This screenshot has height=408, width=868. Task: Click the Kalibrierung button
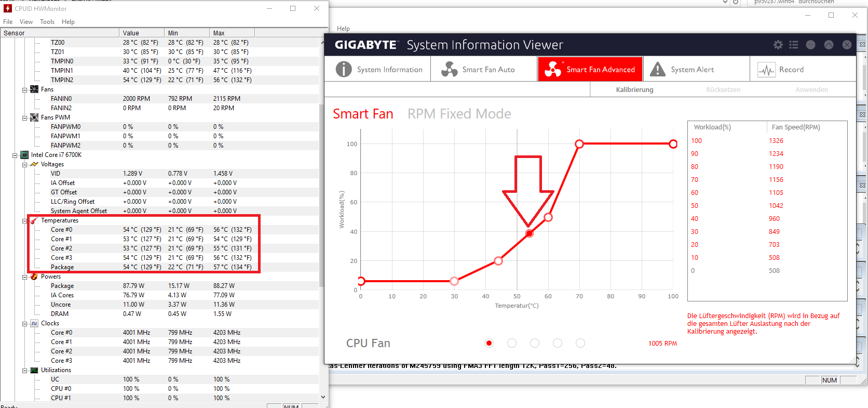tap(634, 89)
